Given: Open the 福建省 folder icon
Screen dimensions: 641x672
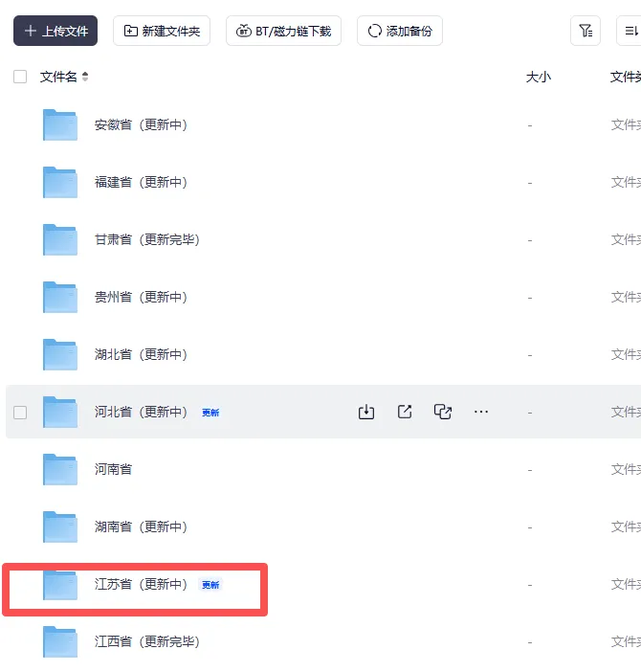Looking at the screenshot, I should [x=60, y=182].
